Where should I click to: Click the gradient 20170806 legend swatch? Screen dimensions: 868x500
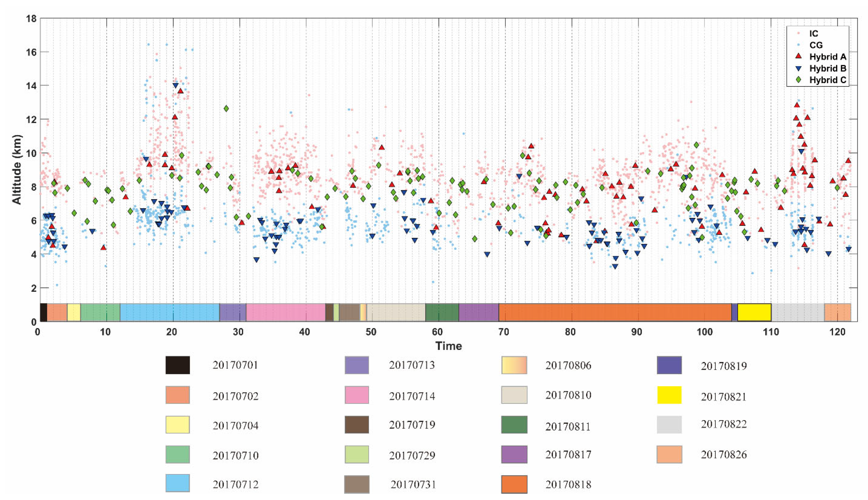pos(514,365)
